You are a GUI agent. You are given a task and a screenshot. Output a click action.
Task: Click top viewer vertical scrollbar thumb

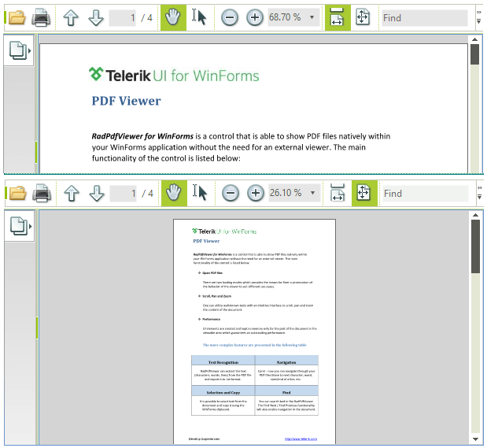[x=474, y=54]
